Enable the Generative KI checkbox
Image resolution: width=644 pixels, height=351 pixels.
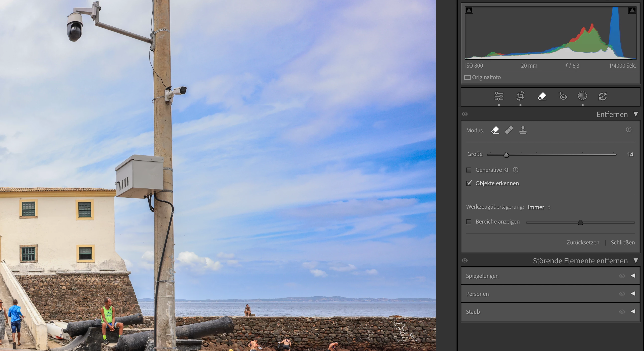point(469,170)
